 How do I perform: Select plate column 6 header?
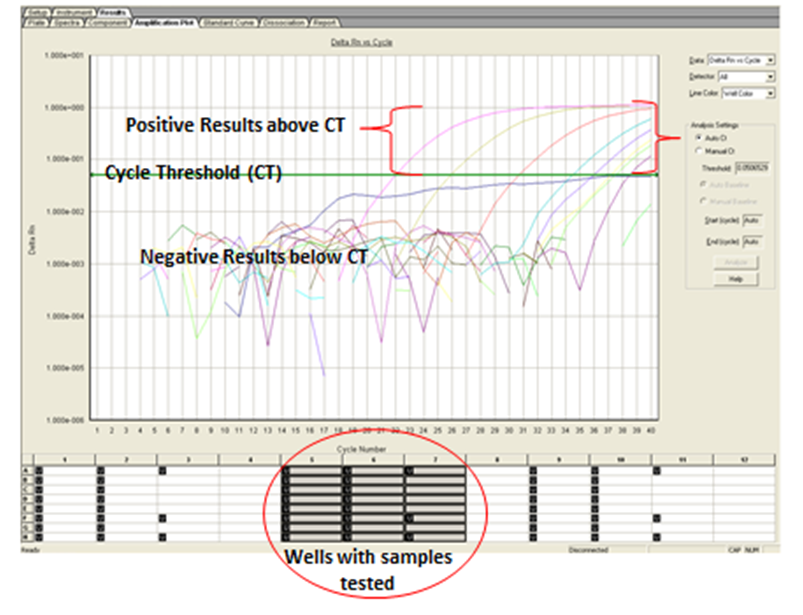(x=374, y=458)
